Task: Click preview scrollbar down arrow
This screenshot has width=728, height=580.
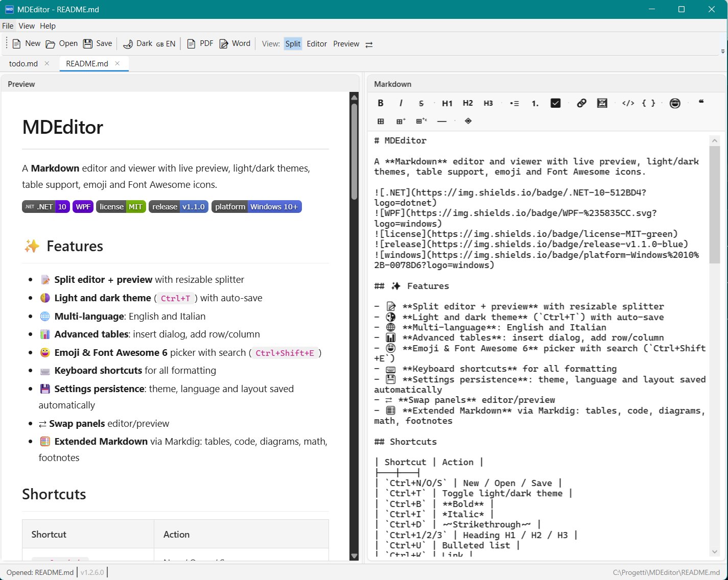Action: 354,556
